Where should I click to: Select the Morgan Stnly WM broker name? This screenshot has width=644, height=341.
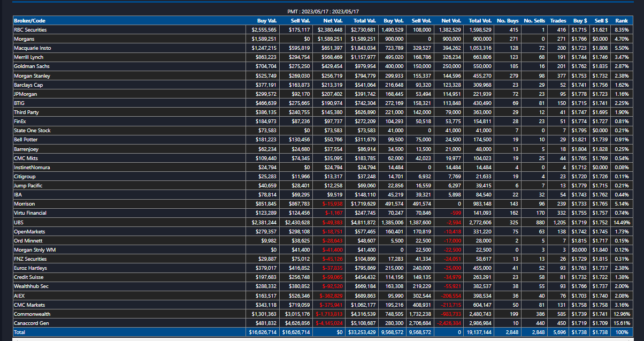(34, 250)
